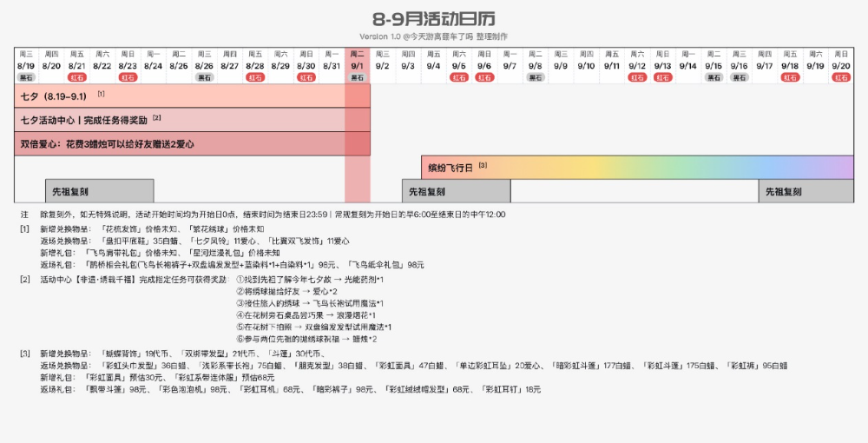Select the 双倍爱心 event bar
The height and width of the screenshot is (443, 868).
click(x=192, y=144)
